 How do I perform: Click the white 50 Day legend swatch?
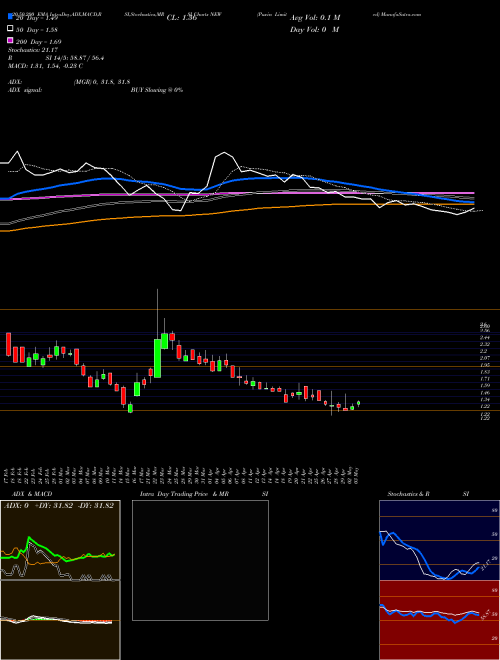[x=10, y=29]
